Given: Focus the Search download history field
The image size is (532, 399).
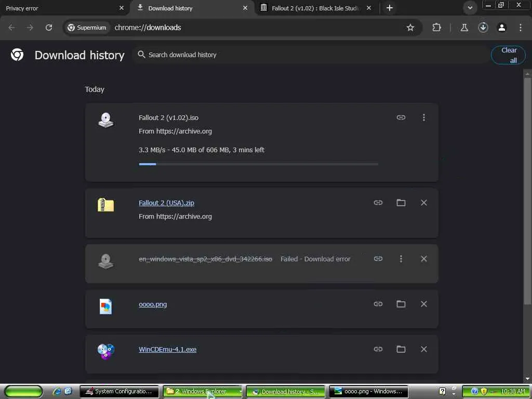Looking at the screenshot, I should click(311, 55).
